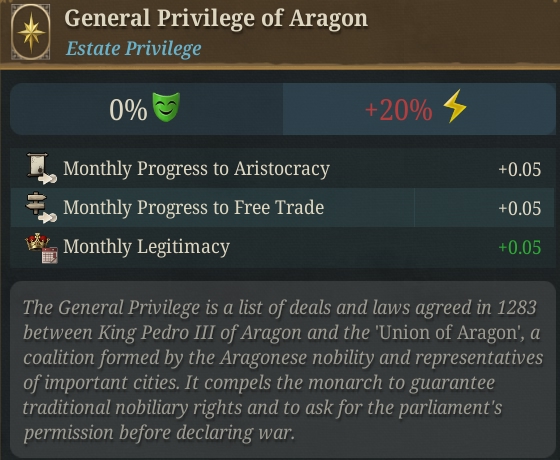560x460 pixels.
Task: Click the crown and calendar Legitimacy icon
Action: click(x=41, y=248)
